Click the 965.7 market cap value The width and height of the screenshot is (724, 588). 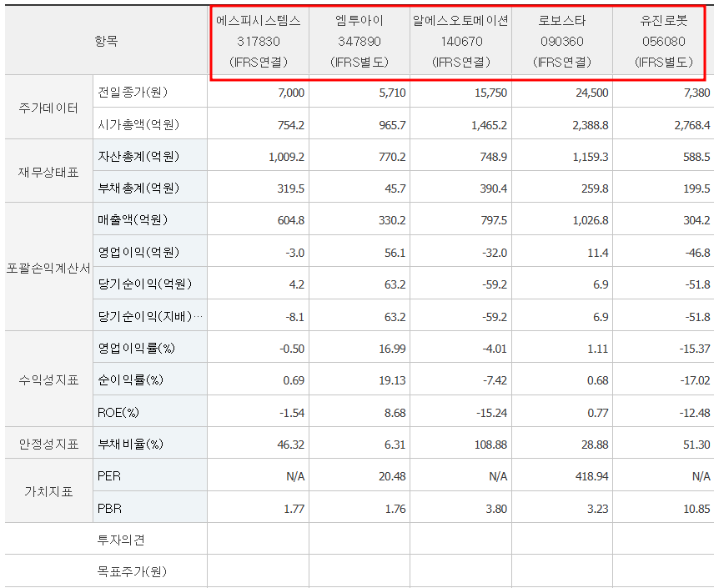[393, 125]
